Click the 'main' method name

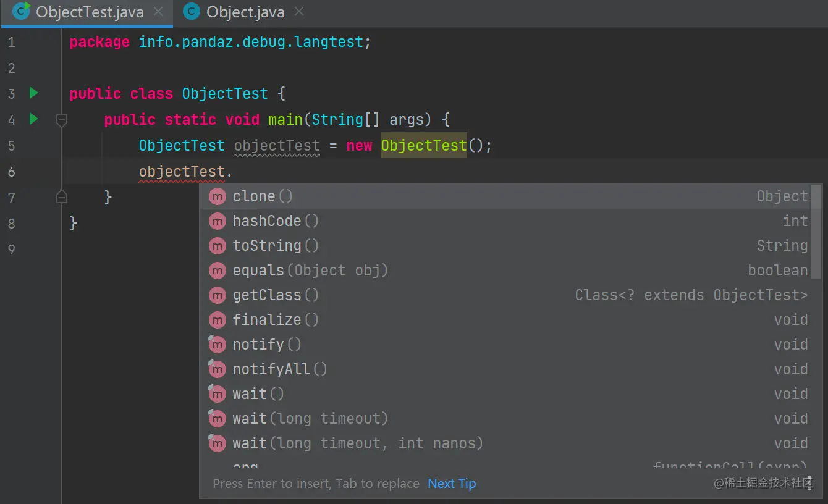[285, 120]
